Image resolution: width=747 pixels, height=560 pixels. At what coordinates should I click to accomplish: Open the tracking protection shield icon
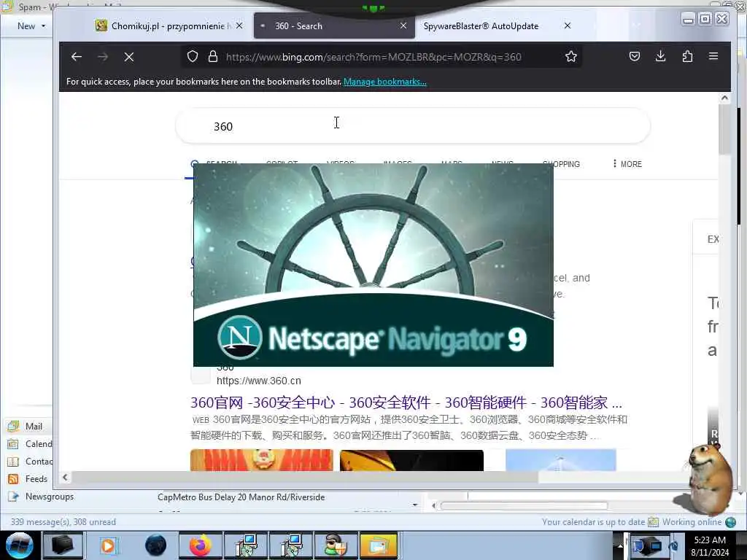tap(193, 57)
